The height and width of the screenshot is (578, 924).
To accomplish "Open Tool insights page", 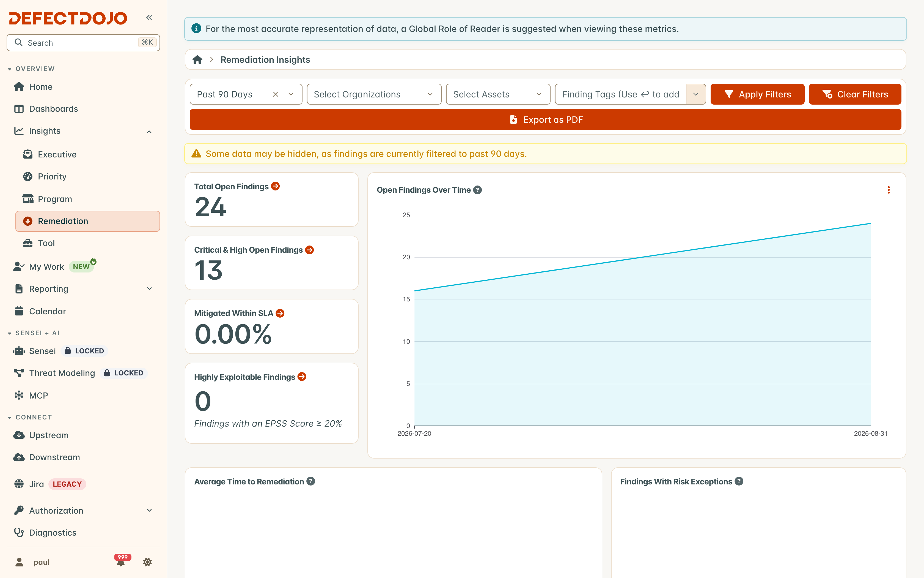I will click(87, 243).
